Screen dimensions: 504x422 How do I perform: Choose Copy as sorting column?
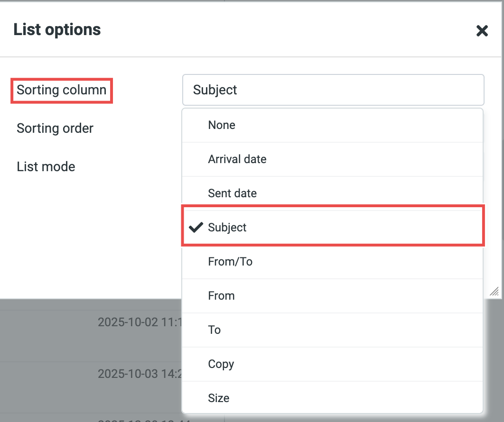coord(221,364)
